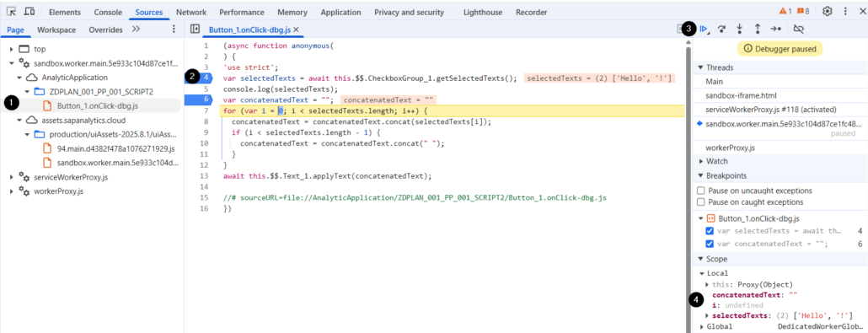
Task: Click the Step arrow-dot icon
Action: pos(775,29)
